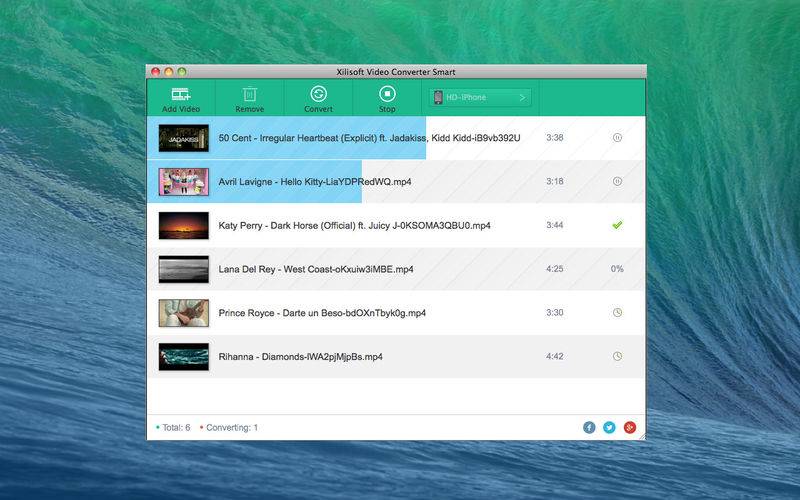Click the 4:25 duration value
Viewport: 800px width, 500px height.
555,269
